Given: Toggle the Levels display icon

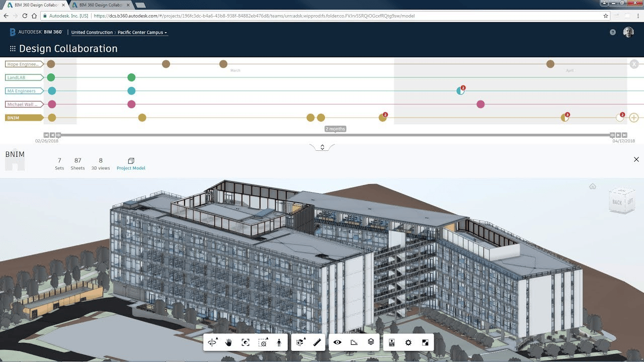Looking at the screenshot, I should click(x=354, y=342).
